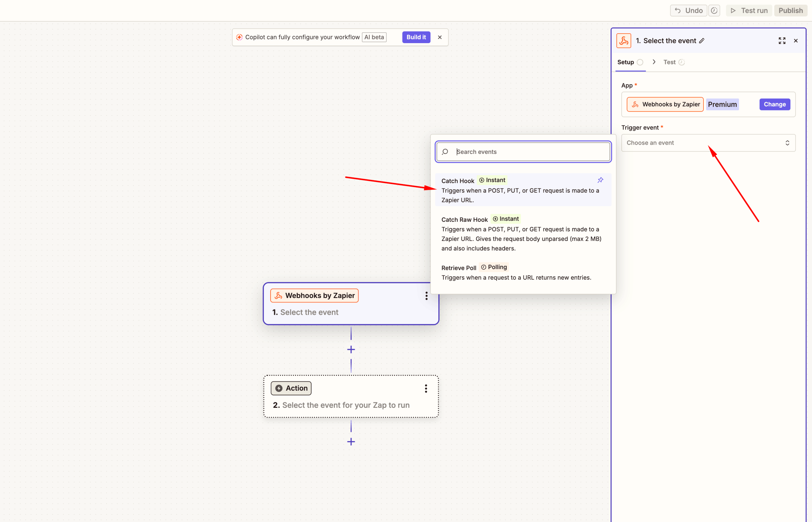Select the Action step card
812x522 pixels.
(x=351, y=396)
